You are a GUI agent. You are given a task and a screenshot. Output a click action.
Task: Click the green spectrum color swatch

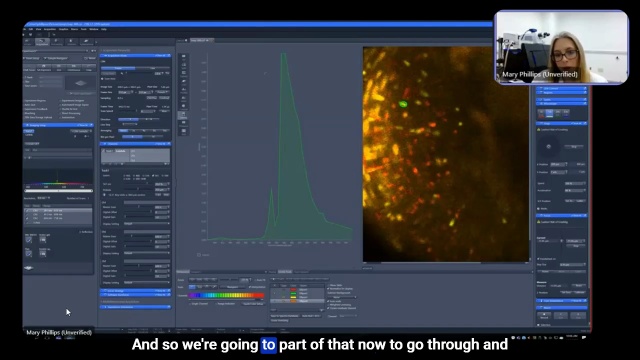click(x=293, y=293)
